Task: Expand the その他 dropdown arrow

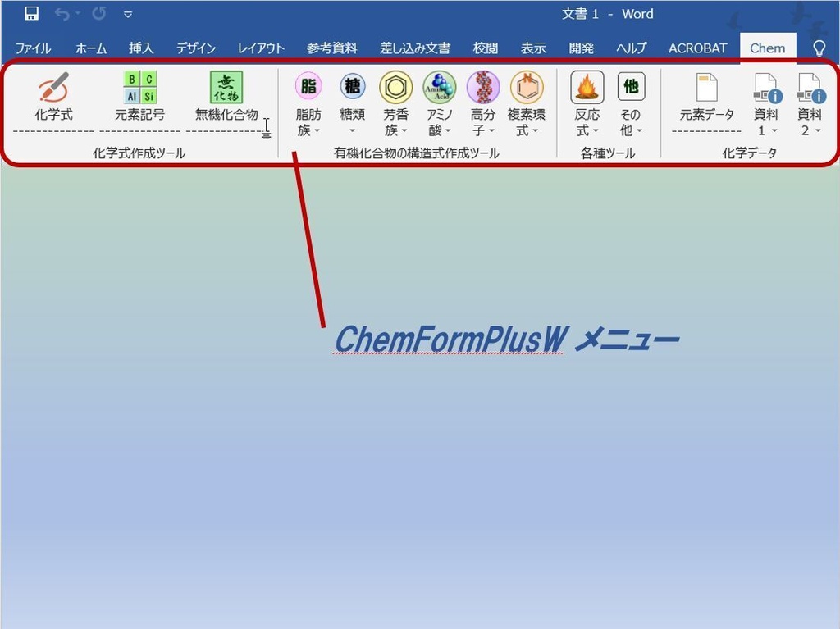Action: click(x=640, y=130)
